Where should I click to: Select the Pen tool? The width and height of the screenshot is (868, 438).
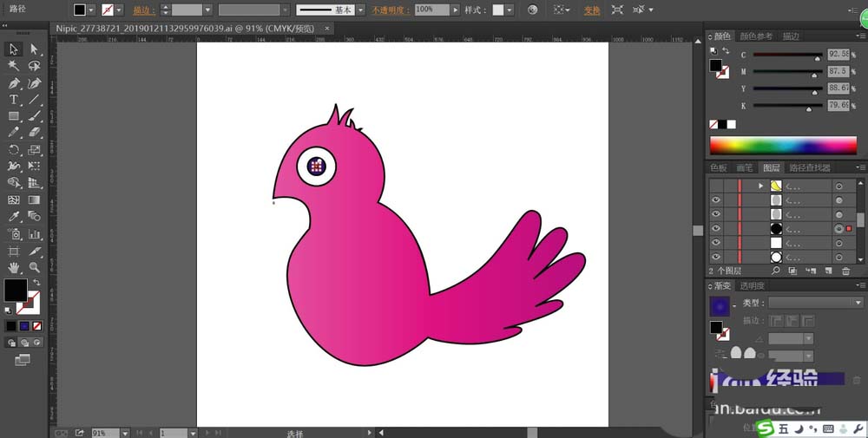pyautogui.click(x=14, y=83)
